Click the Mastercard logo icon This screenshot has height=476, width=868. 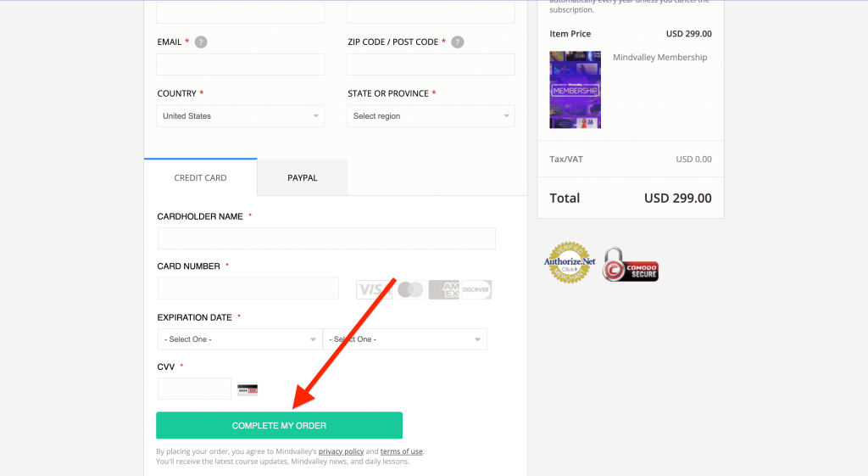point(410,289)
